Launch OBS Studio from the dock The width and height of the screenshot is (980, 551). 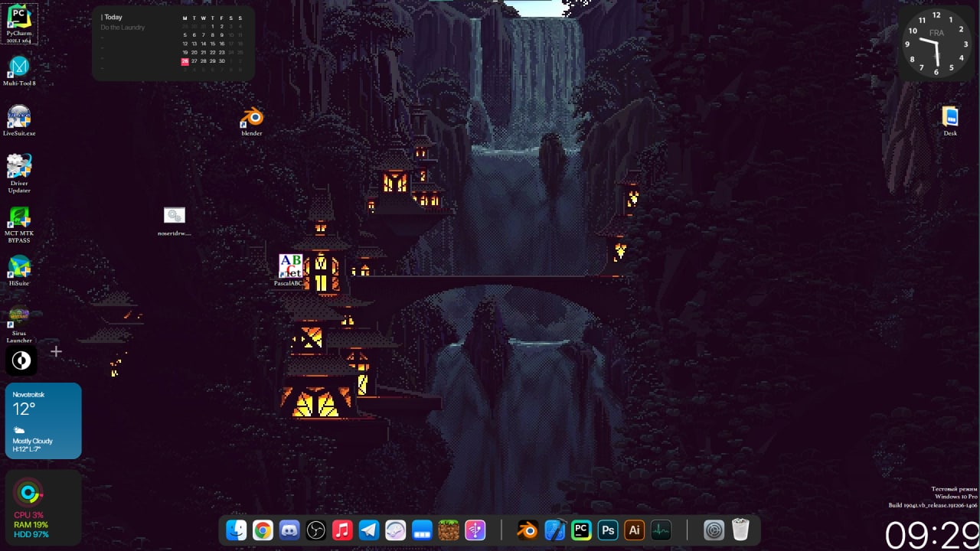click(x=316, y=530)
